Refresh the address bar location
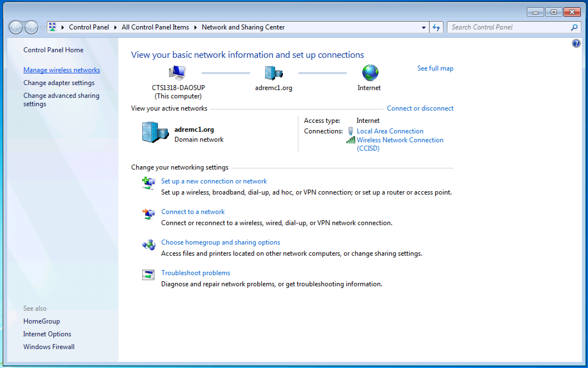 (436, 27)
